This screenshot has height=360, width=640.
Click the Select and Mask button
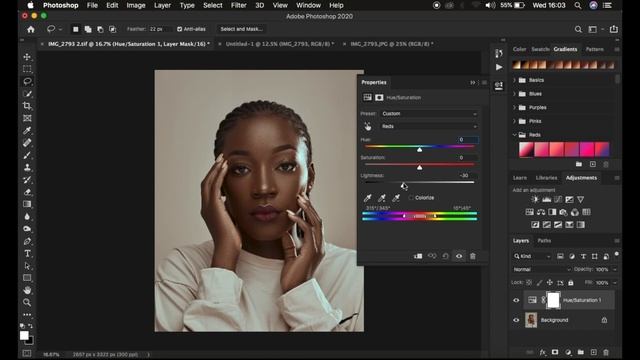241,29
